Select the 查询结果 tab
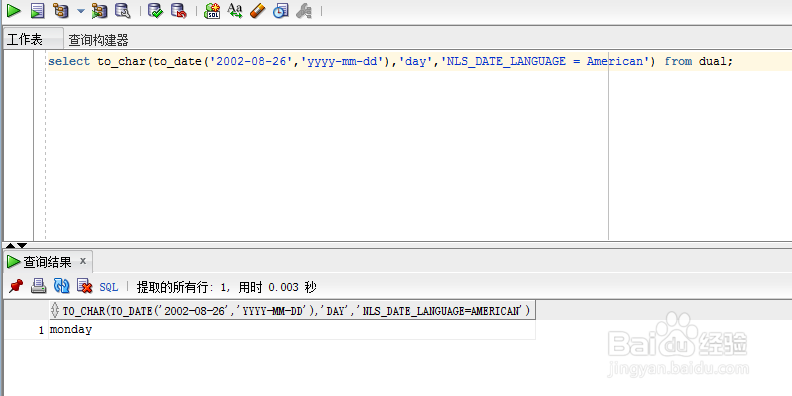The height and width of the screenshot is (396, 792). 47,262
